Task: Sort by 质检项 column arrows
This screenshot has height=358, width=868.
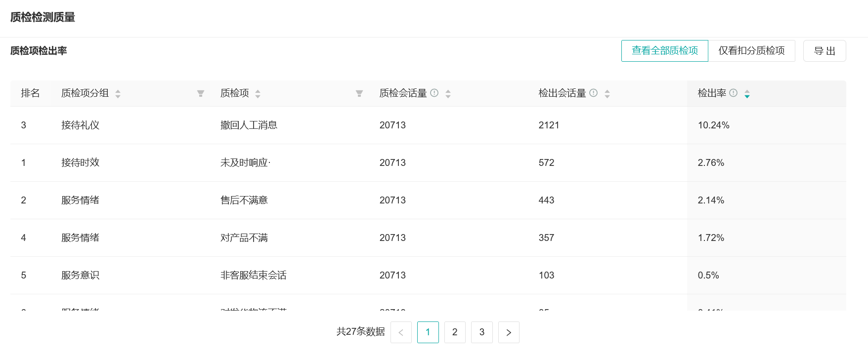Action: (x=258, y=94)
